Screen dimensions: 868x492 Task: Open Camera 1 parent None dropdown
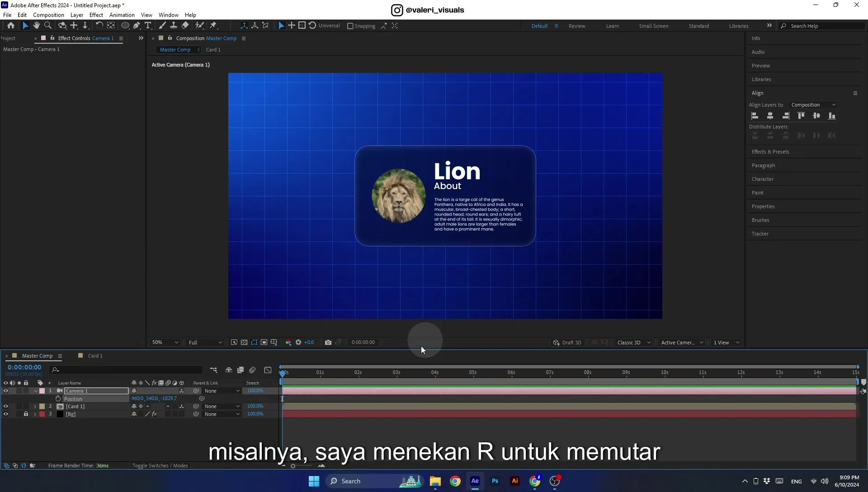222,391
